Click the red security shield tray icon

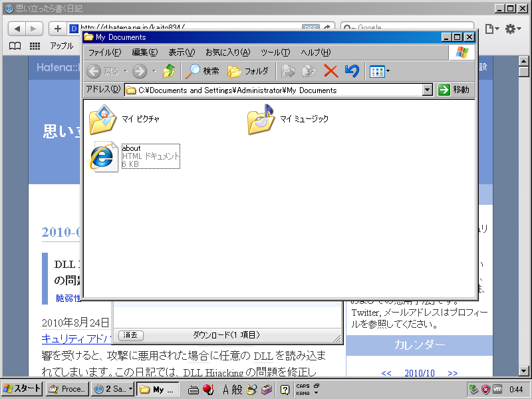[486, 390]
